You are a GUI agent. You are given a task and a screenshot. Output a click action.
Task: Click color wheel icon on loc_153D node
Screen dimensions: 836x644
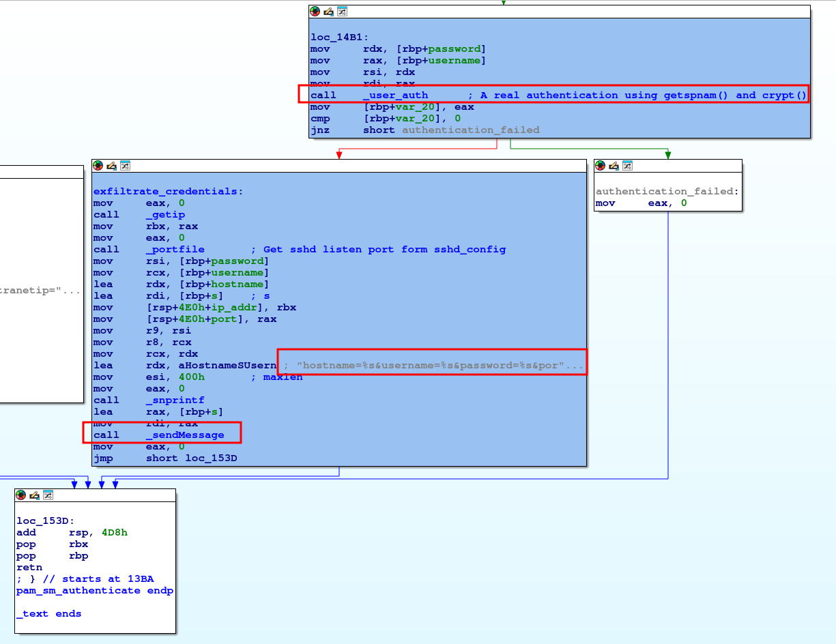coord(21,495)
